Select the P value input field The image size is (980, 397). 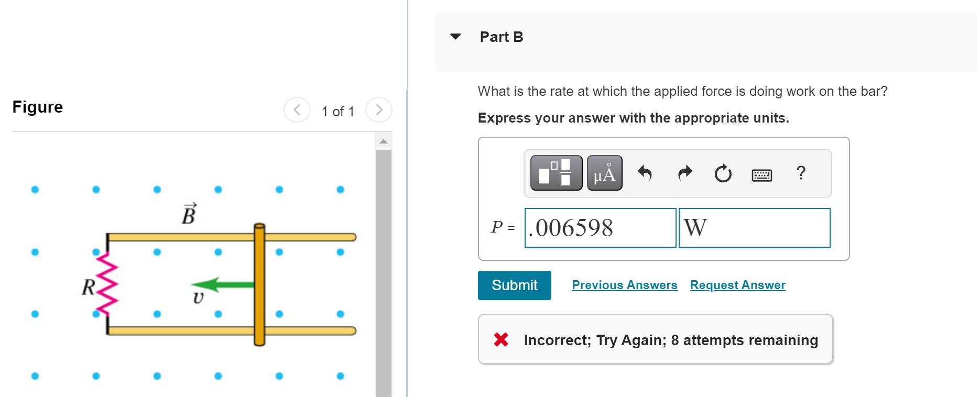click(x=600, y=228)
